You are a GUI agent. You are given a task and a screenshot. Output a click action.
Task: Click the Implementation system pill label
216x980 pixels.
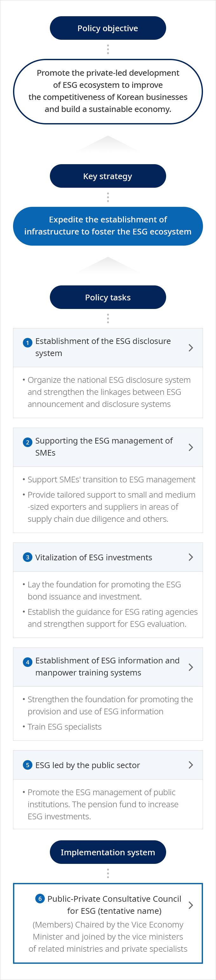click(x=108, y=852)
